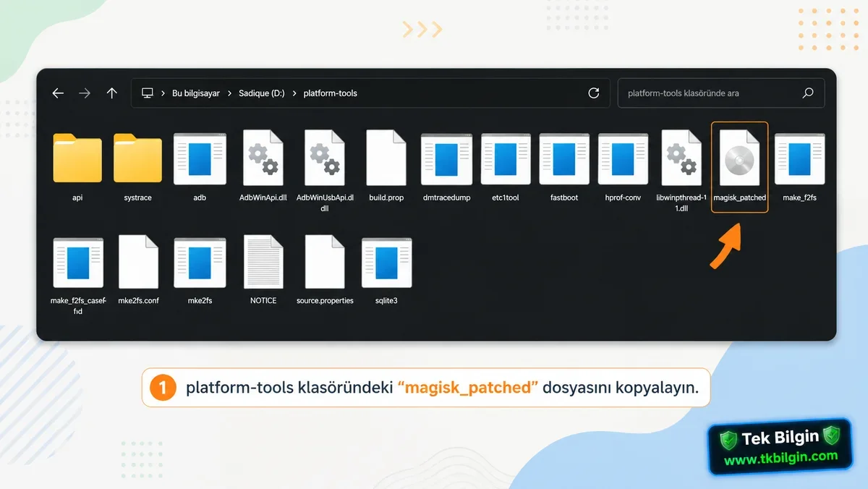This screenshot has height=489, width=868.
Task: Select the AdbWinUsbApi.dll file icon
Action: tap(325, 158)
